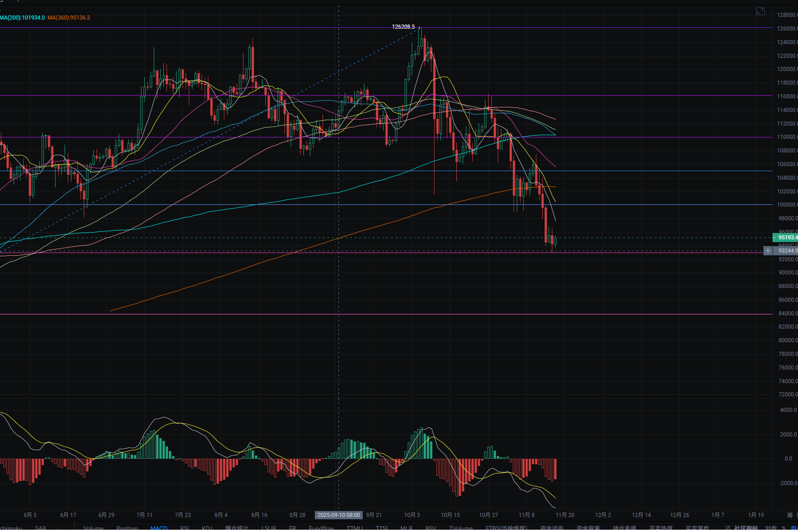Select the RSI indicator tab
Viewport: 798px width, 532px height.
coord(185,528)
